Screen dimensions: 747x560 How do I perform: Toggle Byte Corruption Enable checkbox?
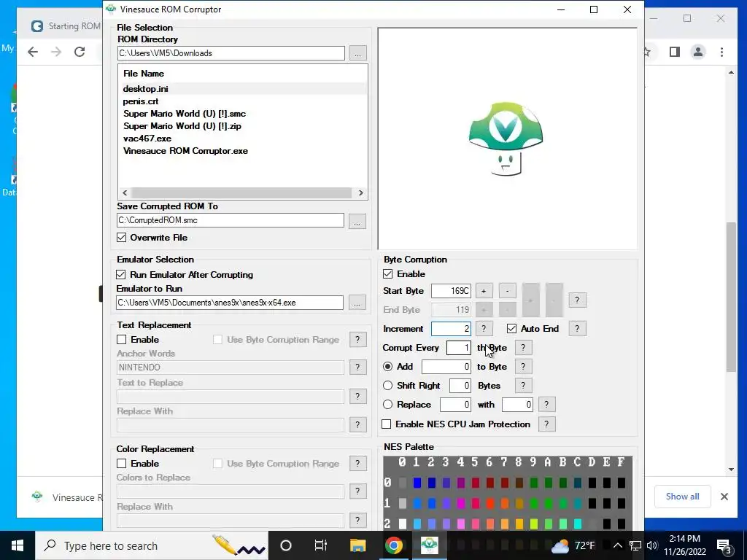point(388,274)
